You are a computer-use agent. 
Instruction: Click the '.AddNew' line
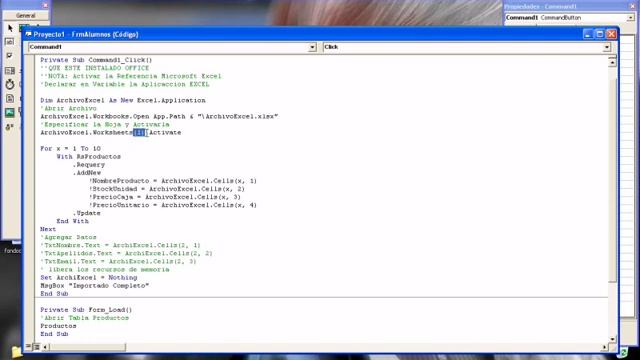click(87, 173)
